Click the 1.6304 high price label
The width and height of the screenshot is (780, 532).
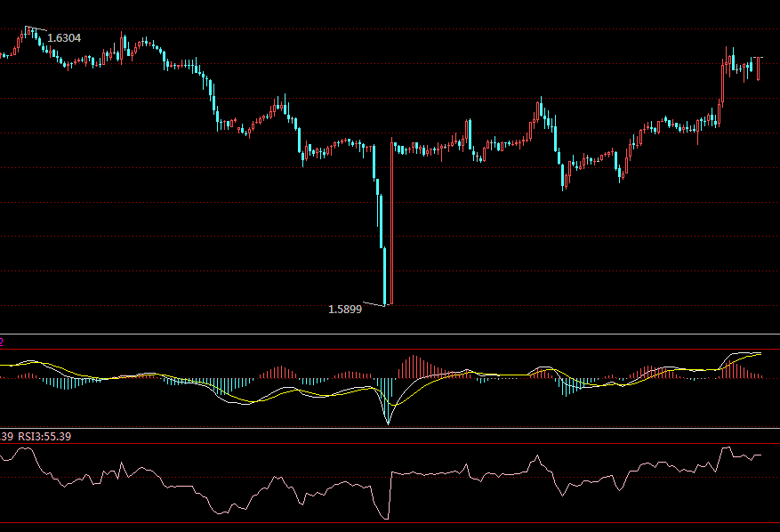[x=64, y=38]
